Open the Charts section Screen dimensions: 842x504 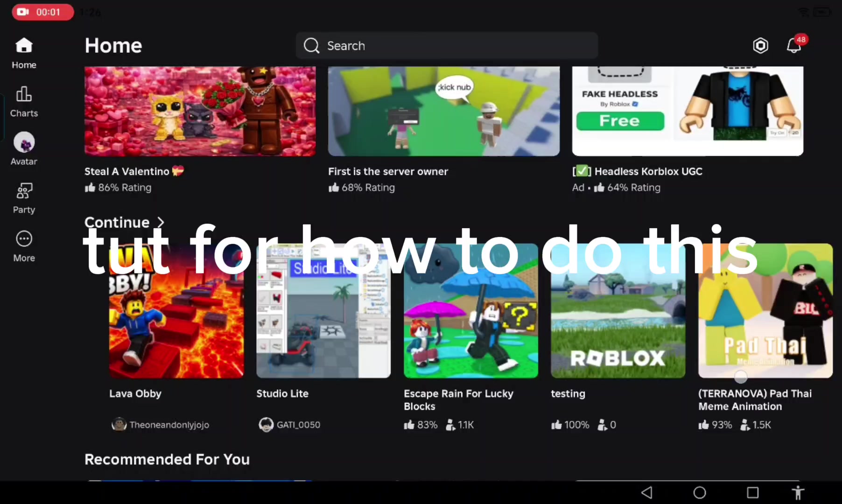click(24, 102)
